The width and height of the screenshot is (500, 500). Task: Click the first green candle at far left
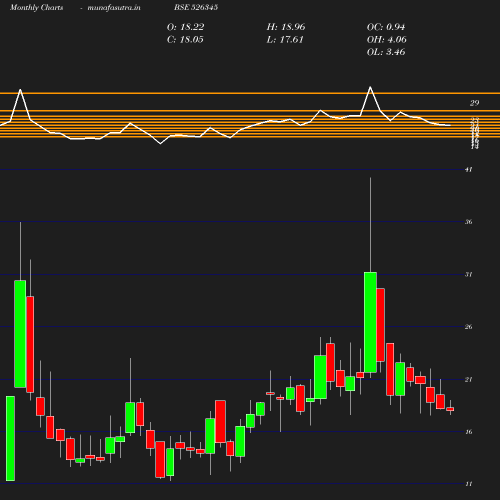point(10,438)
